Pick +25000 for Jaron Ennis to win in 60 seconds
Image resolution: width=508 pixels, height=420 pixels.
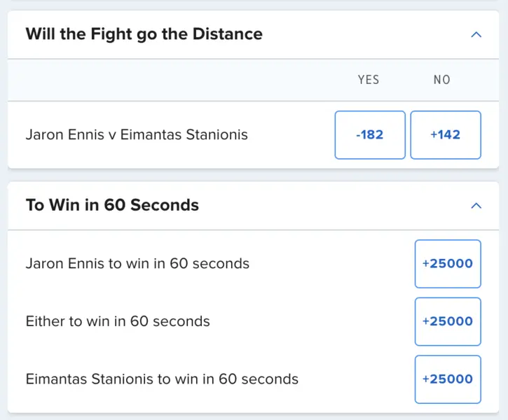point(447,264)
